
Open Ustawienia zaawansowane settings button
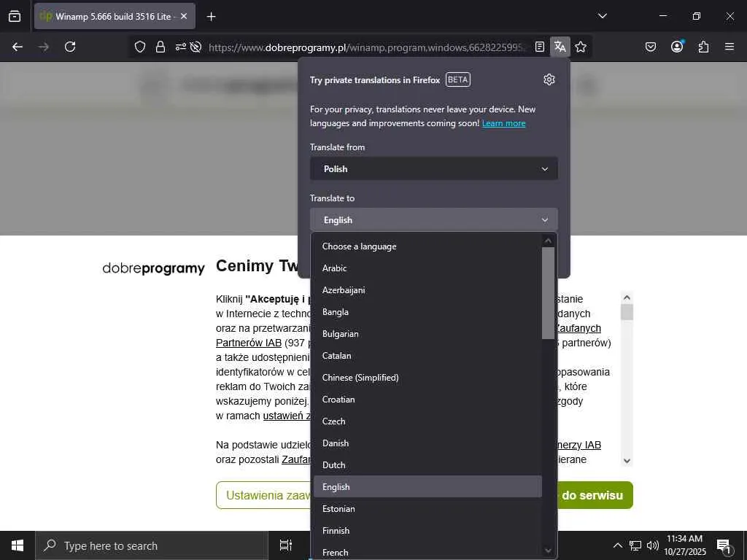[x=264, y=495]
